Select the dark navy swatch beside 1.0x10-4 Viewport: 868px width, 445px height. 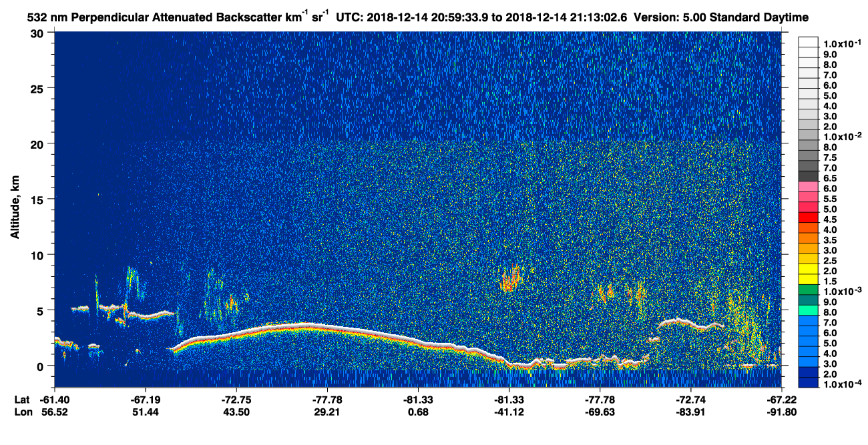click(808, 384)
